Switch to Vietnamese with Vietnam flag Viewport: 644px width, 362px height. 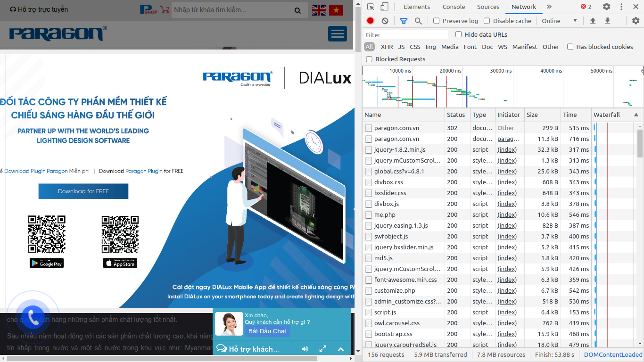point(336,10)
